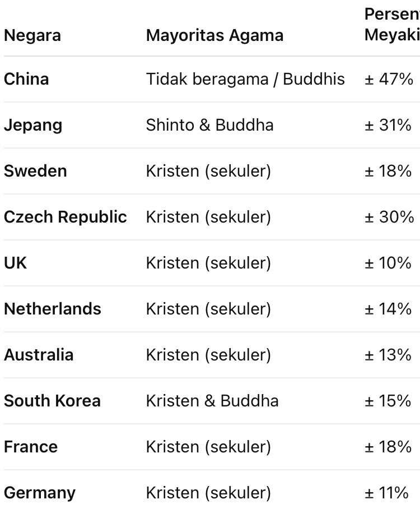Select the Czech Republic row label

pos(66,217)
